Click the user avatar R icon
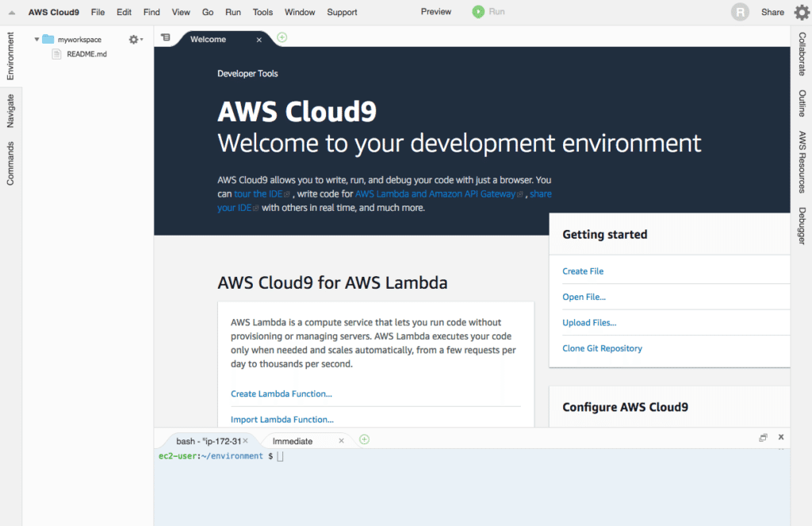Screen dimensions: 812x526 pyautogui.click(x=740, y=12)
